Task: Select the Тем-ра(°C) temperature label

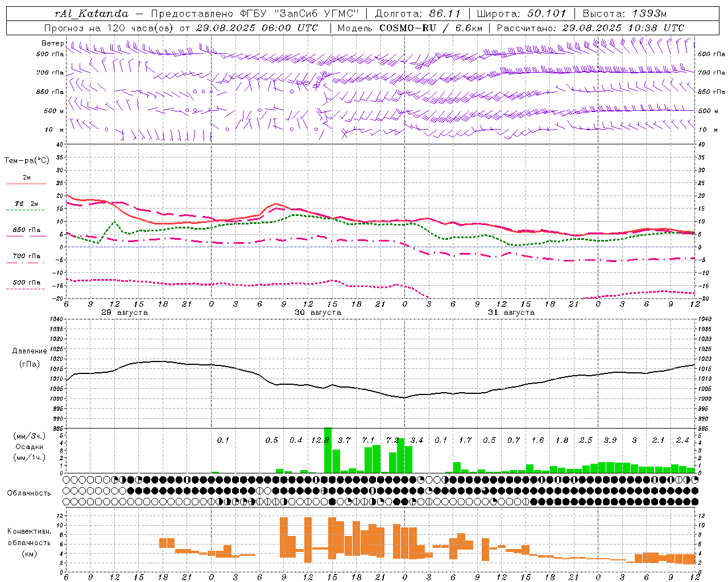Action: [x=27, y=161]
